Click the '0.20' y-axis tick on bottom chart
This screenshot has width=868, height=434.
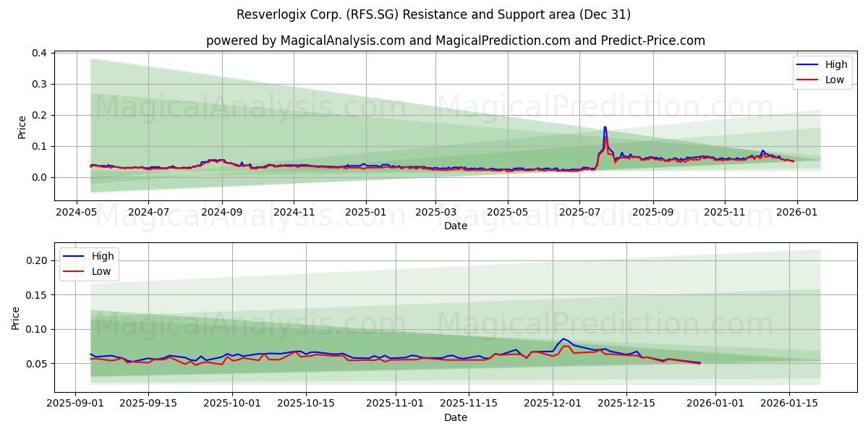(37, 260)
